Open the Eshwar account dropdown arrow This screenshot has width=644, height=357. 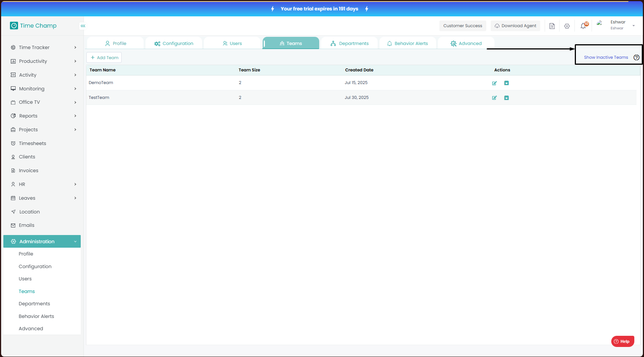[634, 26]
